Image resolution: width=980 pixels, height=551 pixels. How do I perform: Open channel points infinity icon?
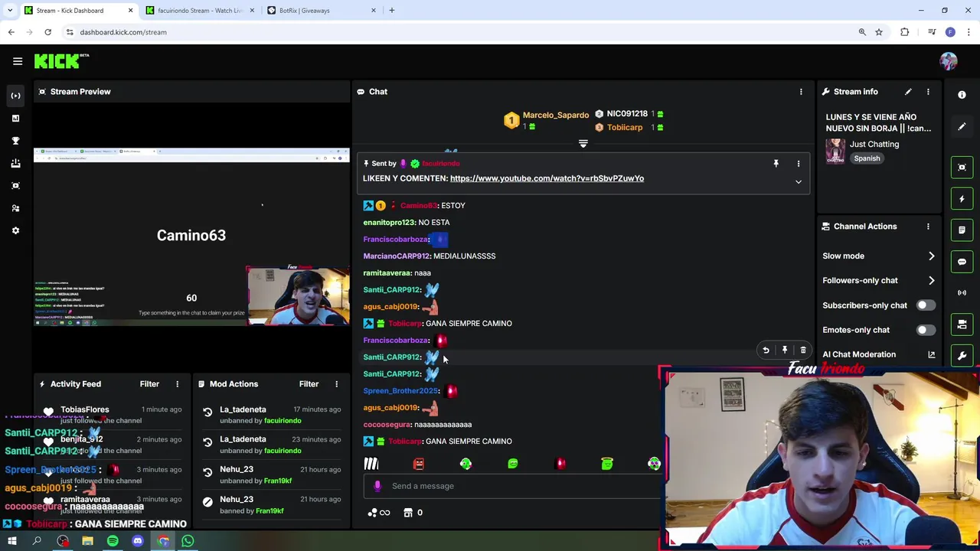point(378,513)
